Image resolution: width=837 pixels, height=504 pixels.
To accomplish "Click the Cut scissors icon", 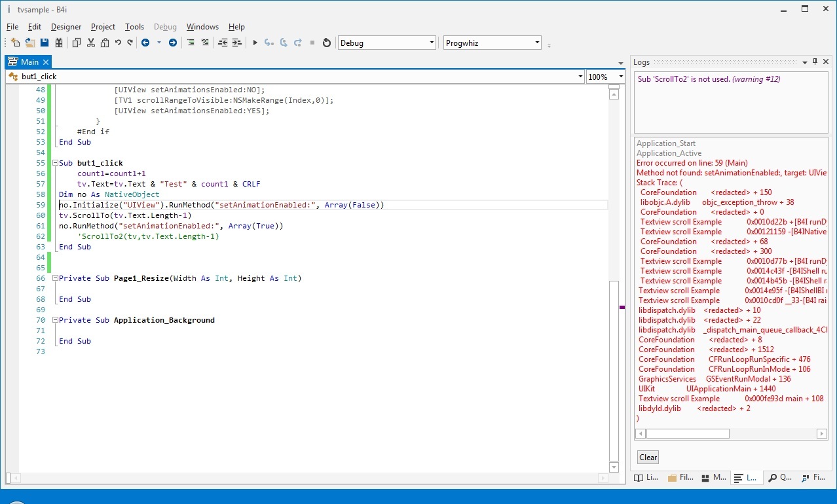I will [91, 43].
